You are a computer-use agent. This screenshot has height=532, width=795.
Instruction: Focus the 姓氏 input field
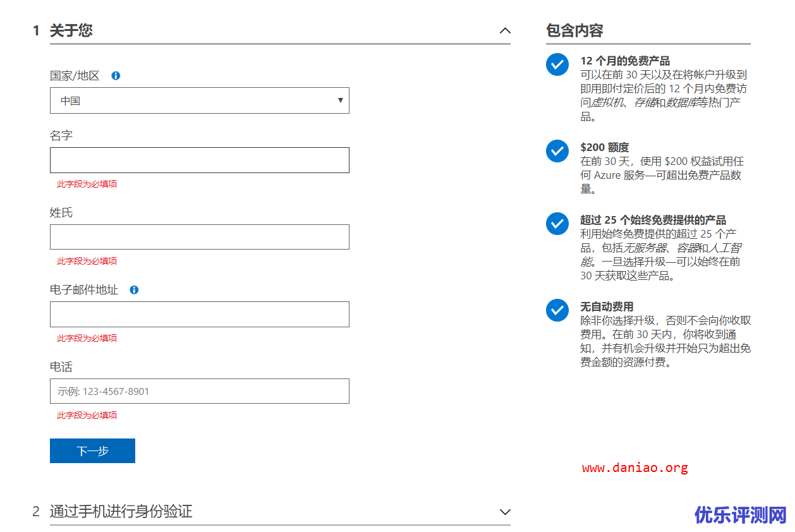coord(200,237)
